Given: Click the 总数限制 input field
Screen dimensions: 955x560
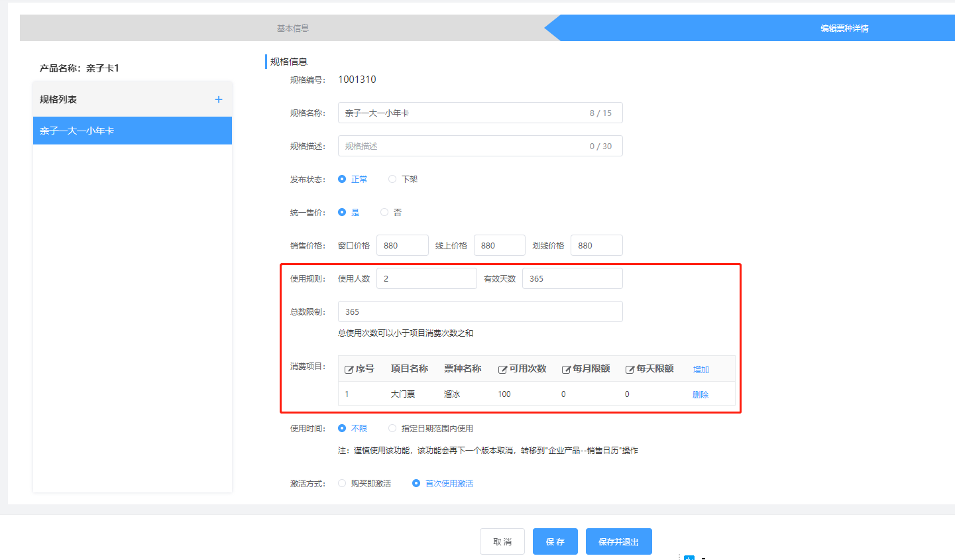Looking at the screenshot, I should point(480,311).
